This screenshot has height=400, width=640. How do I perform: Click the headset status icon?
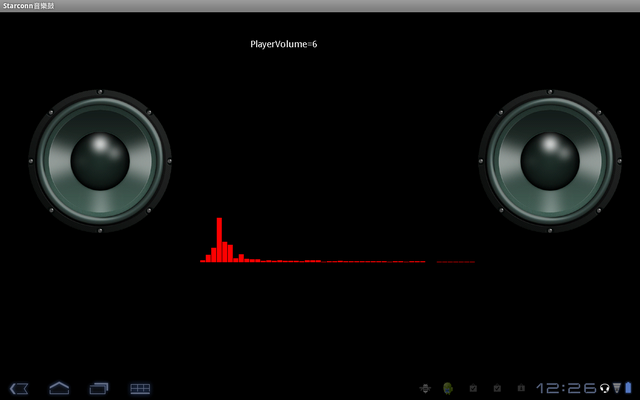[x=604, y=388]
